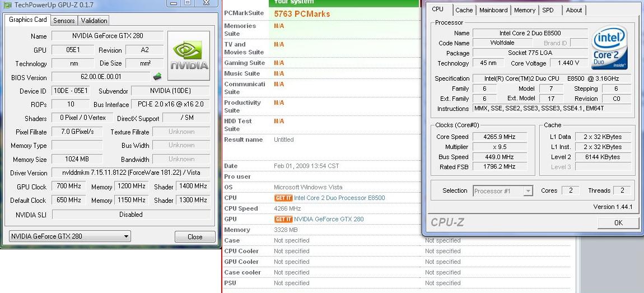Click the GET IT badge next to GPU
This screenshot has height=293, width=644.
coord(283,220)
